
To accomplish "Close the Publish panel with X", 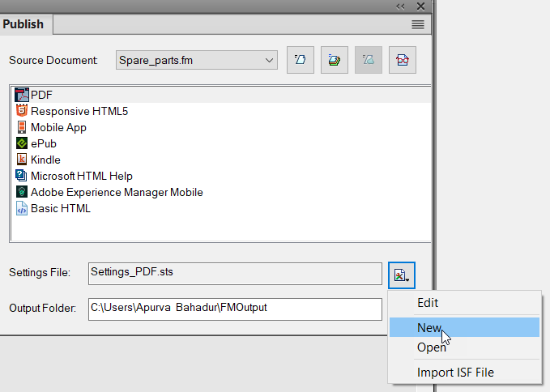I will click(x=420, y=6).
